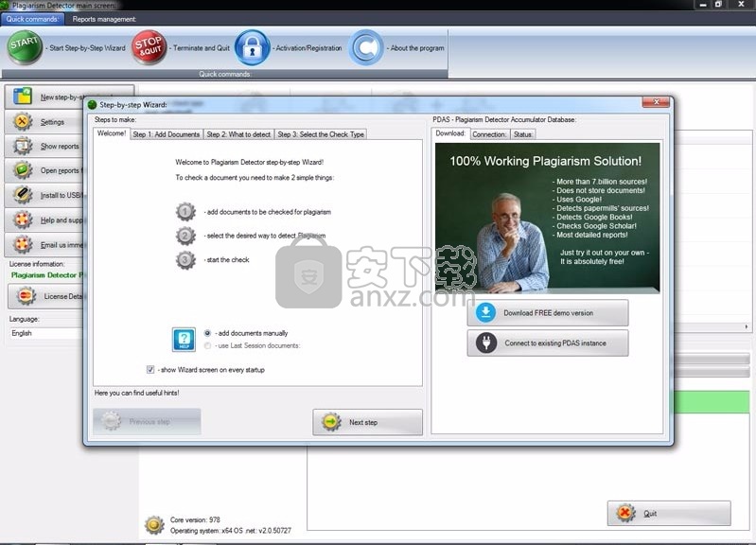
Task: Open the Language dropdown showing English
Action: coord(45,333)
